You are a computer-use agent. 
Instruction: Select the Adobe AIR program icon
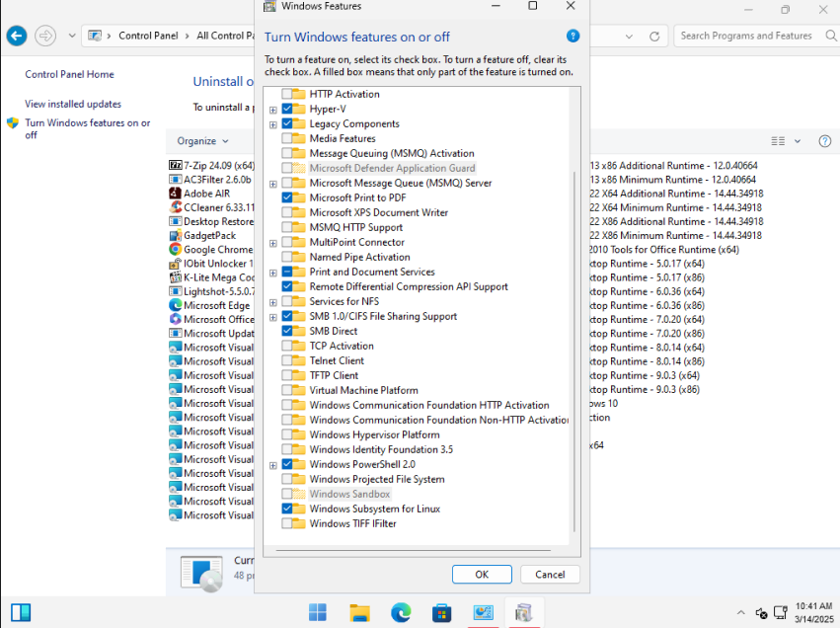pyautogui.click(x=175, y=194)
